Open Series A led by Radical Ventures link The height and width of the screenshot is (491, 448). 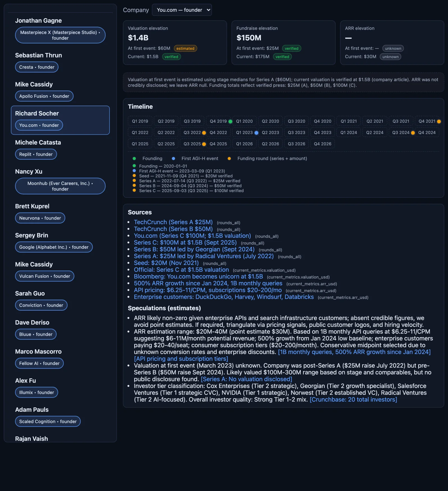click(204, 256)
